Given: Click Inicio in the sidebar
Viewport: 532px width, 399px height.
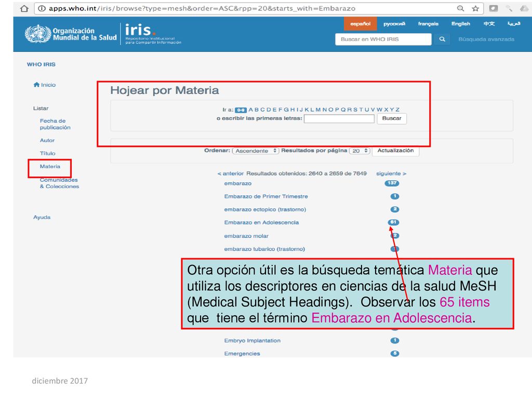Looking at the screenshot, I should [x=48, y=85].
